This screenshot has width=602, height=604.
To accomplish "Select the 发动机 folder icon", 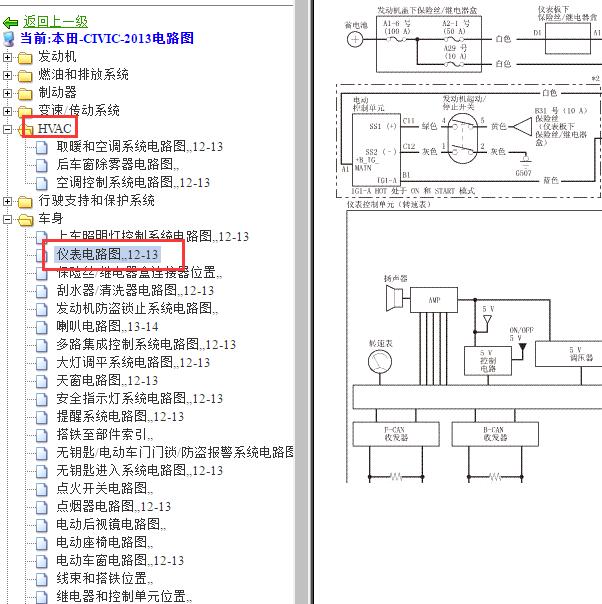I will [x=25, y=58].
